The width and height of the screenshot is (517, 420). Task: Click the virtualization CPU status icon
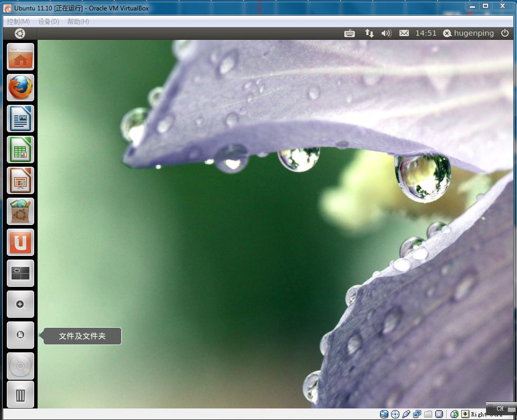point(439,414)
